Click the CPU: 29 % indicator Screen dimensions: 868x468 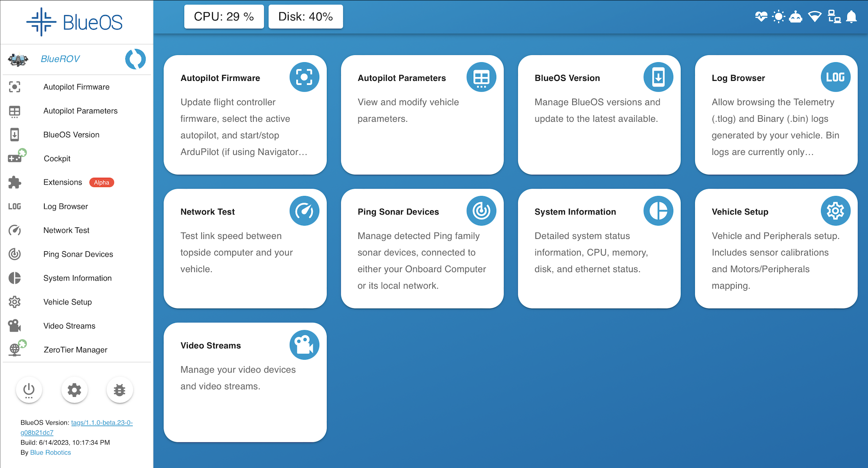pyautogui.click(x=224, y=16)
